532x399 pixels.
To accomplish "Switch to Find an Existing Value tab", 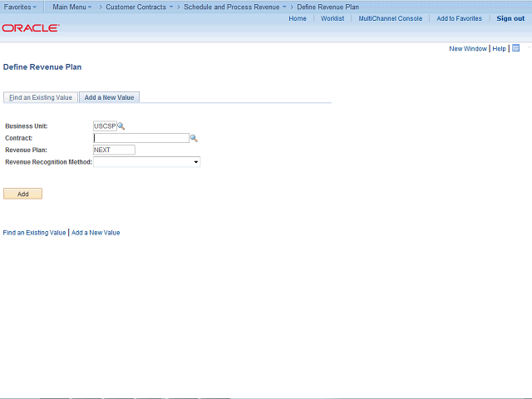I will pyautogui.click(x=41, y=97).
